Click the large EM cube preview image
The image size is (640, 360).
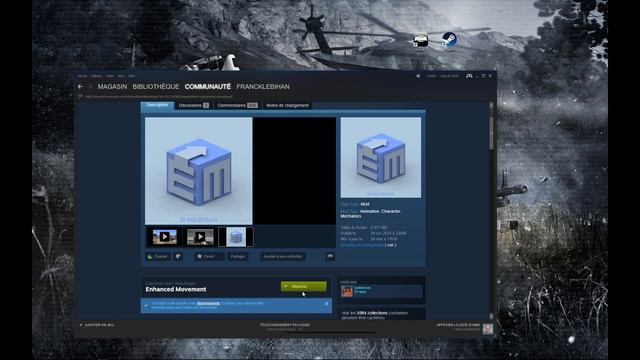point(199,171)
